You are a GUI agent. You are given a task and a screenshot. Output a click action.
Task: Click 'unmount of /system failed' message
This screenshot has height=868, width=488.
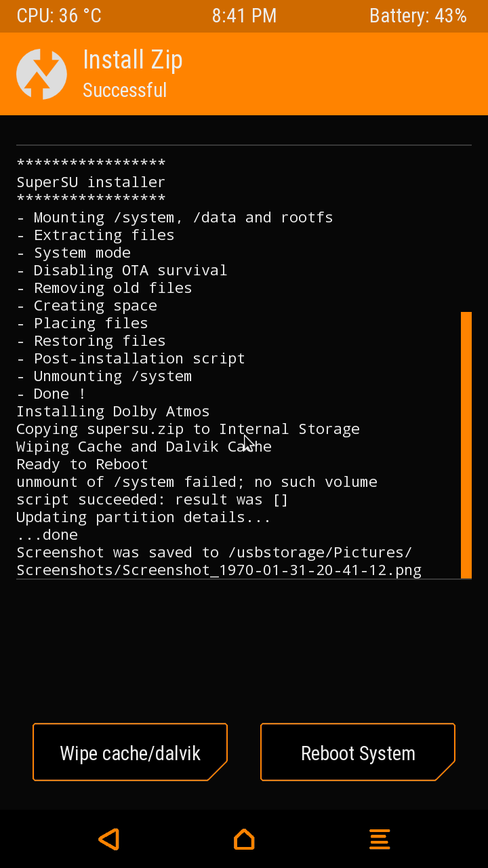197,481
